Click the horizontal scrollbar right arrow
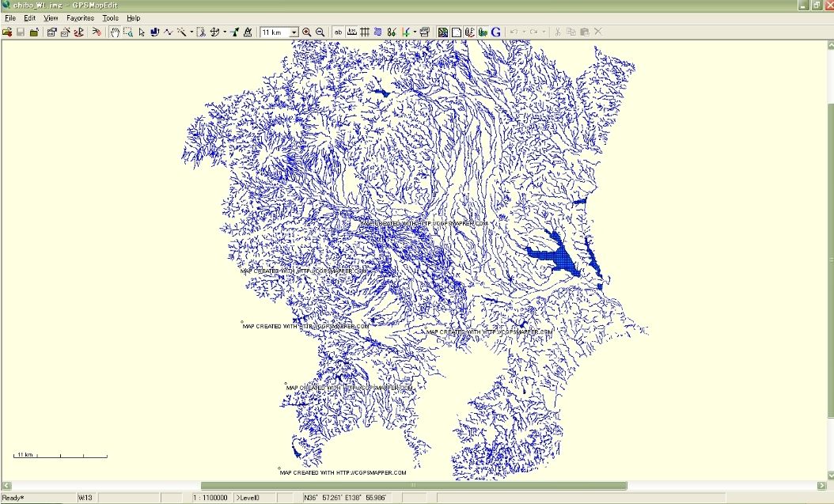The height and width of the screenshot is (504, 834). point(822,485)
